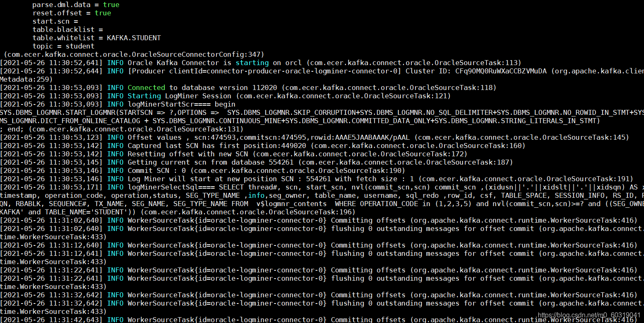Click the 'Connected' status word in green

[146, 87]
